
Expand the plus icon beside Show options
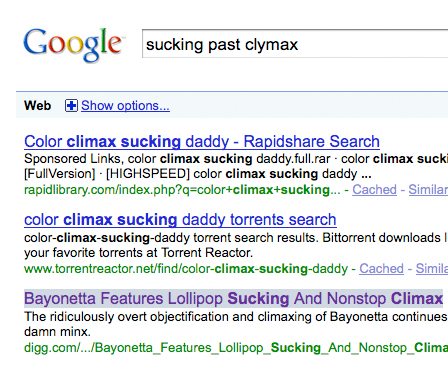pos(71,106)
